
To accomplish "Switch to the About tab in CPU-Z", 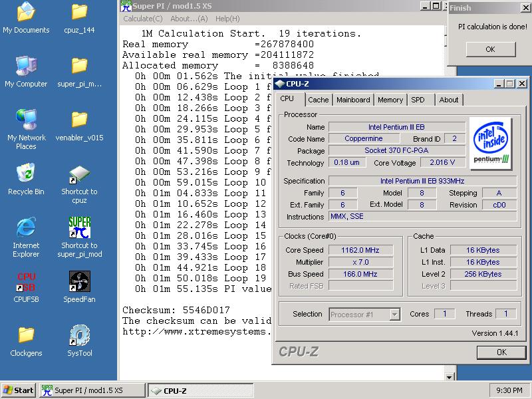I will click(448, 100).
